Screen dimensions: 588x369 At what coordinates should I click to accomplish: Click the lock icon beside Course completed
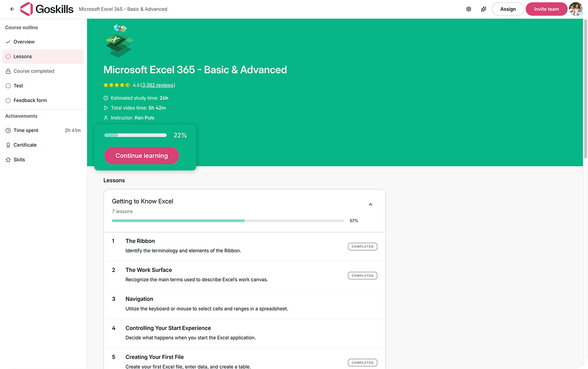tap(8, 71)
